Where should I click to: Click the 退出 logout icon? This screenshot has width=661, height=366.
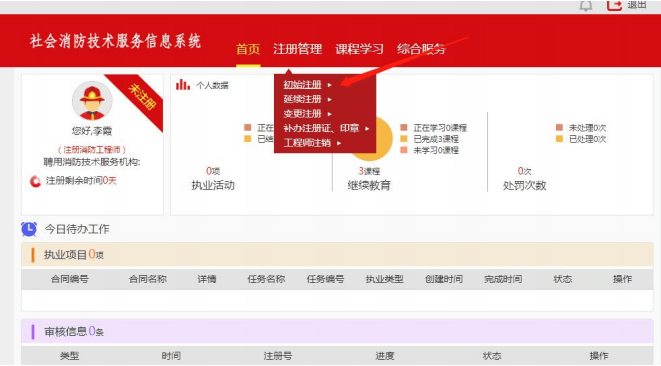pyautogui.click(x=614, y=5)
